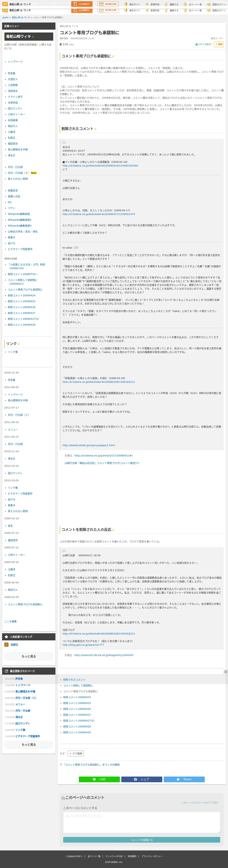
Task: Click the clock icon in 最近更新されたページ header
Action: (x=6, y=671)
